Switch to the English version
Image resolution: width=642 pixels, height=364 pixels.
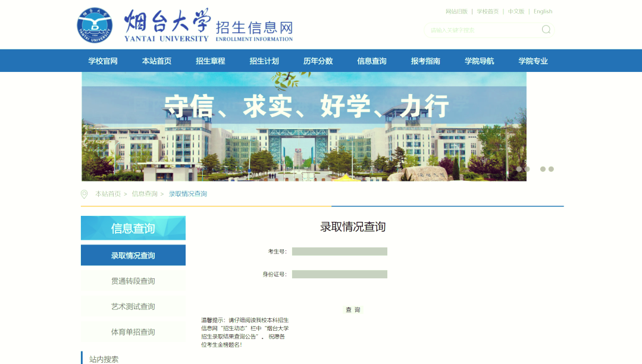pos(542,11)
